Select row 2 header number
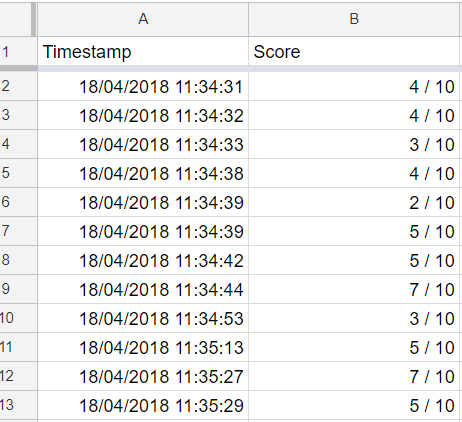 tap(18, 86)
